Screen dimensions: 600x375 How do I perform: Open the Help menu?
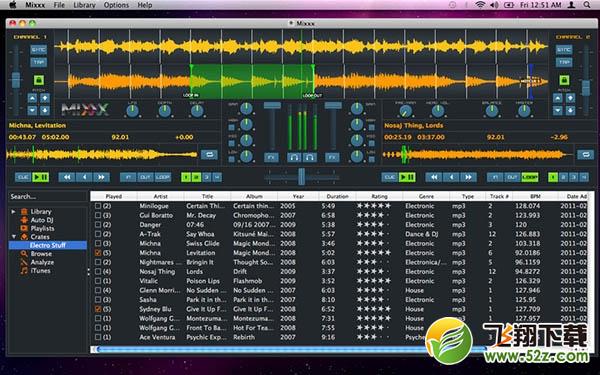145,5
